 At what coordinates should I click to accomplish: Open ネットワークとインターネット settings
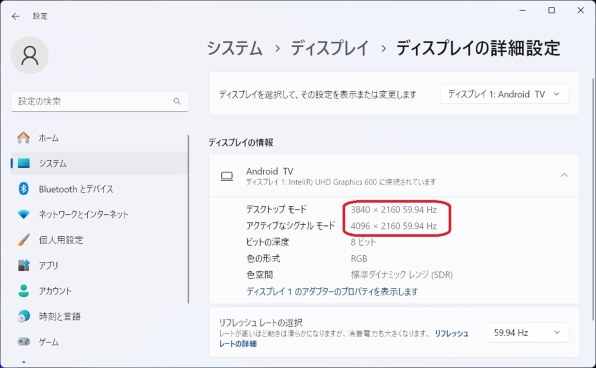click(x=100, y=214)
